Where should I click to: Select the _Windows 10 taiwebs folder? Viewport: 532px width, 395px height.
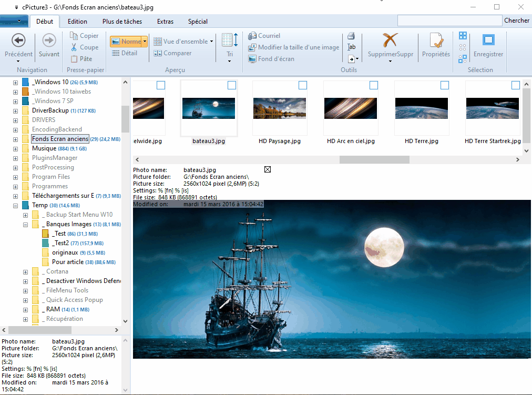click(63, 92)
